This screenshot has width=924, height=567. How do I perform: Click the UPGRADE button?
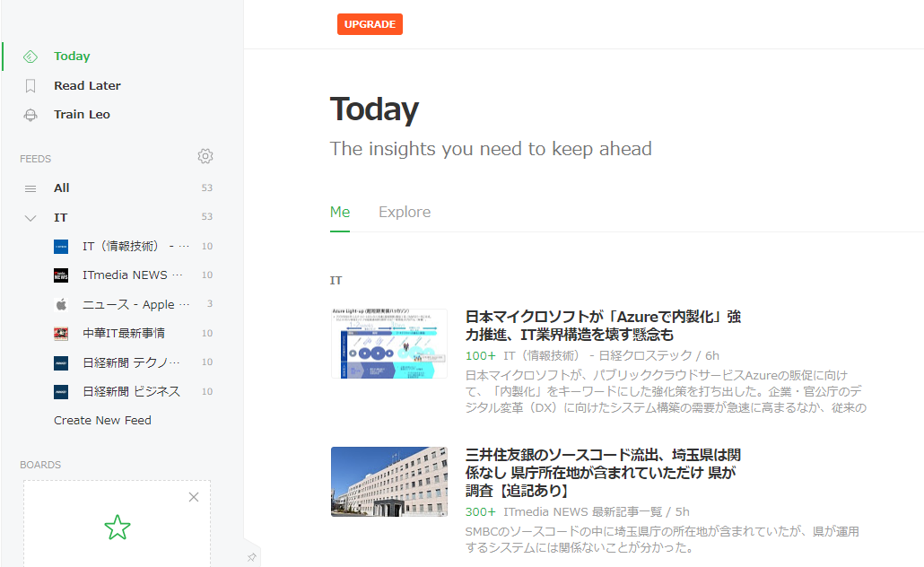coord(370,24)
